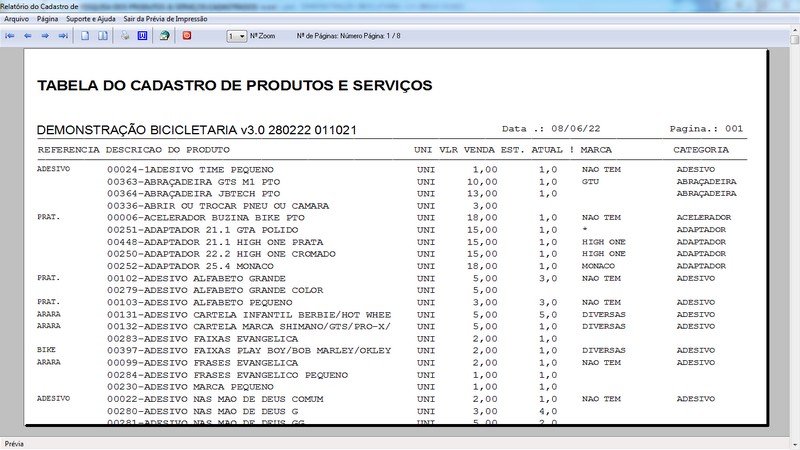Click the vertical scrollbar thumb at right
The height and width of the screenshot is (450, 800).
795,39
